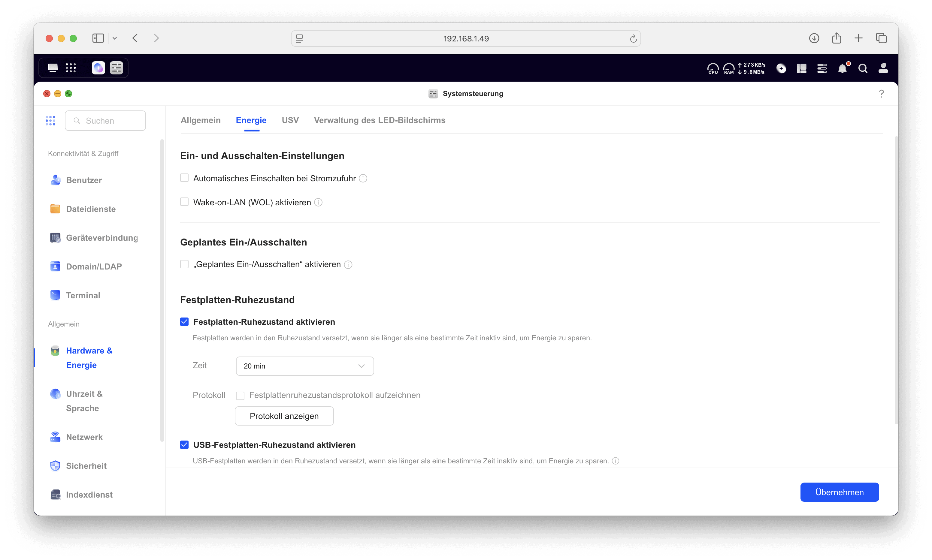Toggle Festplattenruhezustandsprotokoll aufzeichnen checkbox
932x560 pixels.
(240, 396)
